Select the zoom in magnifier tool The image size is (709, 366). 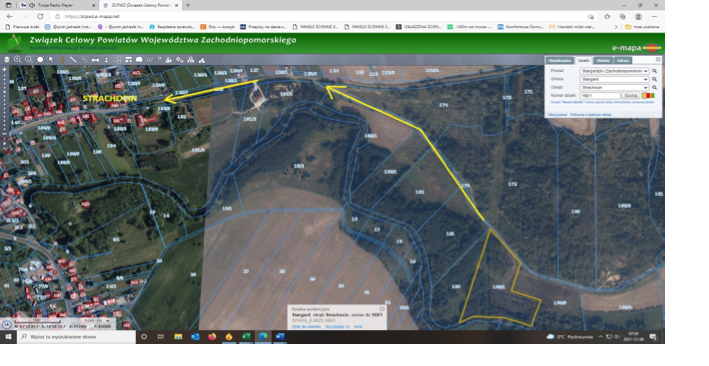tap(18, 60)
